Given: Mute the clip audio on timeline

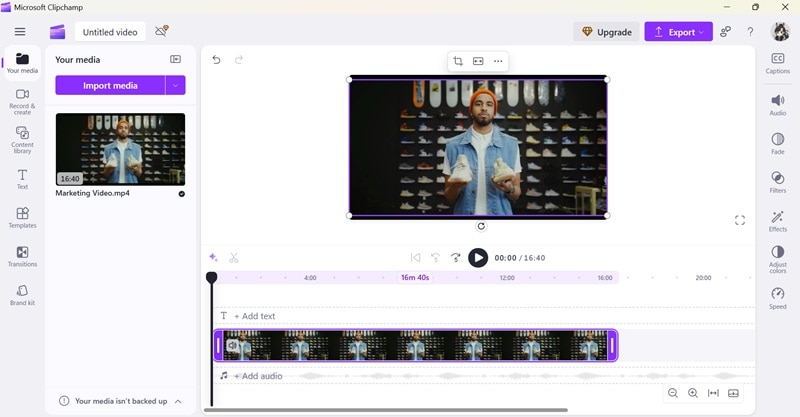Looking at the screenshot, I should pos(232,346).
